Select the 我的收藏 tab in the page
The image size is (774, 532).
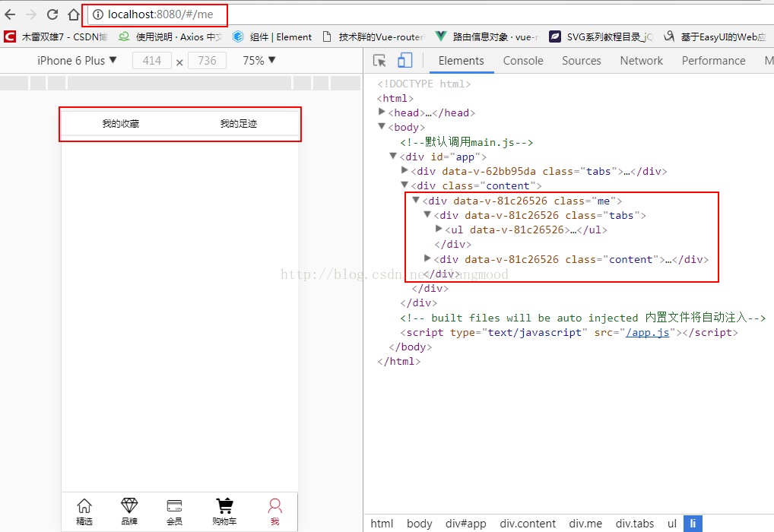[120, 123]
